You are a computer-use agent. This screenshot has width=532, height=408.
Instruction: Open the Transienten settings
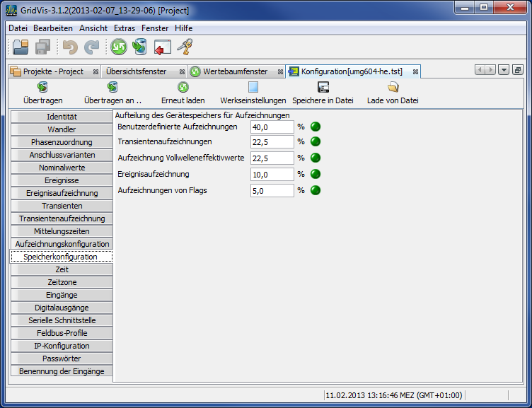62,206
